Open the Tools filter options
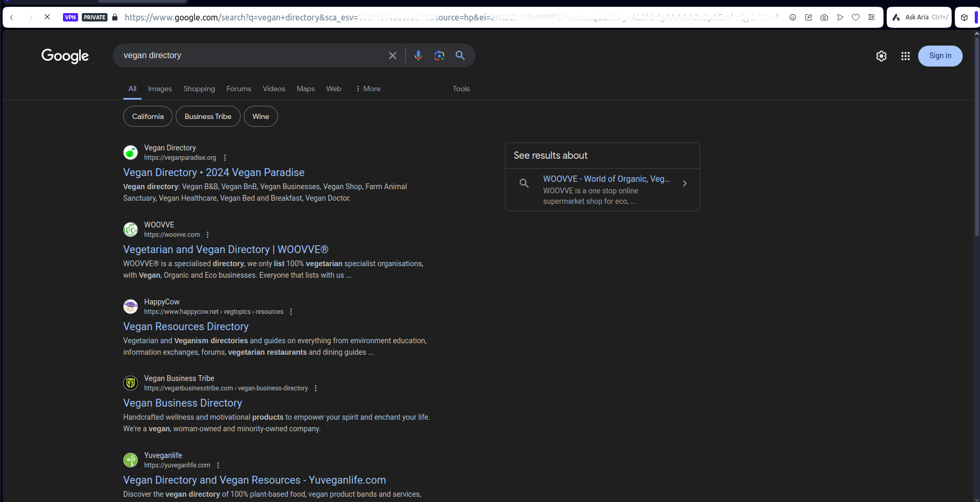Viewport: 980px width, 502px height. click(x=461, y=89)
